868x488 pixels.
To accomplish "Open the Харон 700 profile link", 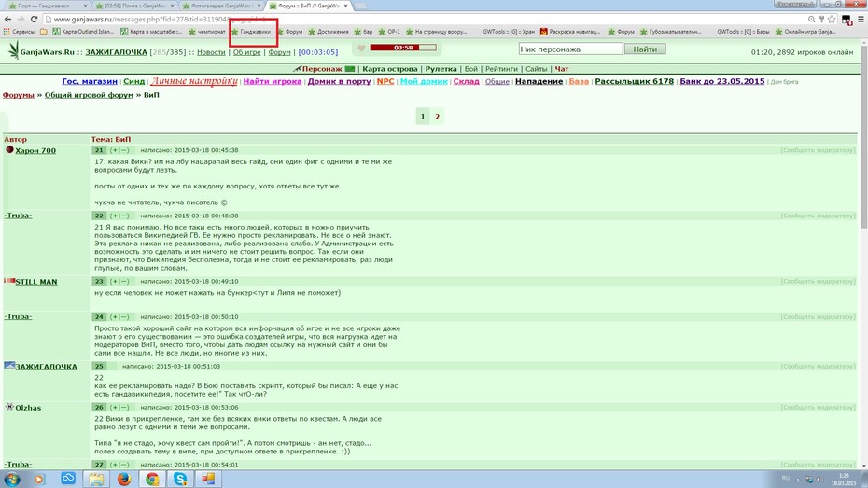I will pyautogui.click(x=35, y=150).
